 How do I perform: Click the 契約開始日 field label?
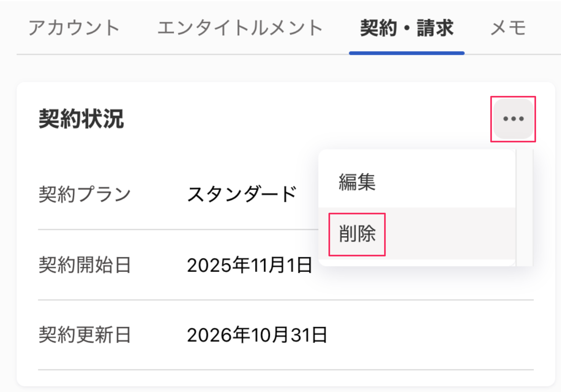(85, 265)
